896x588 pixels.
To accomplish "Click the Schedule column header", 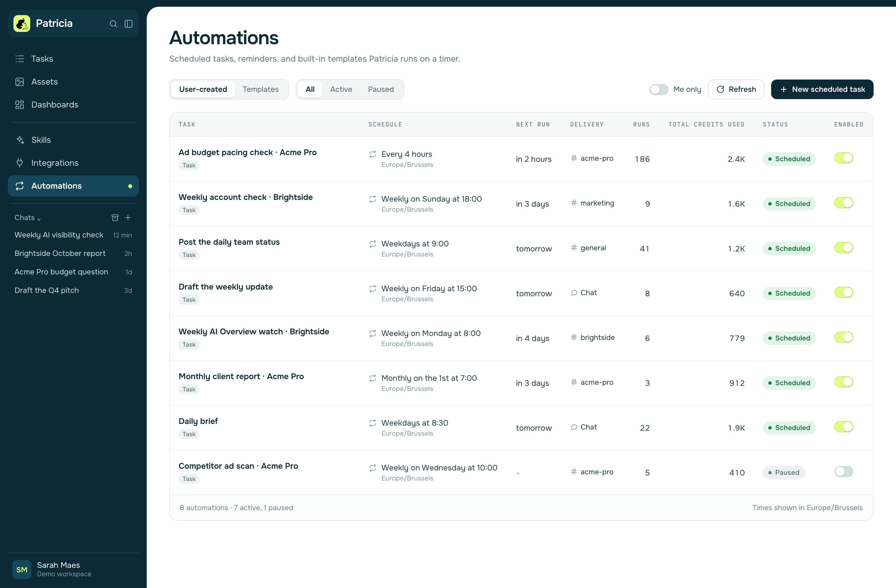I will (385, 125).
